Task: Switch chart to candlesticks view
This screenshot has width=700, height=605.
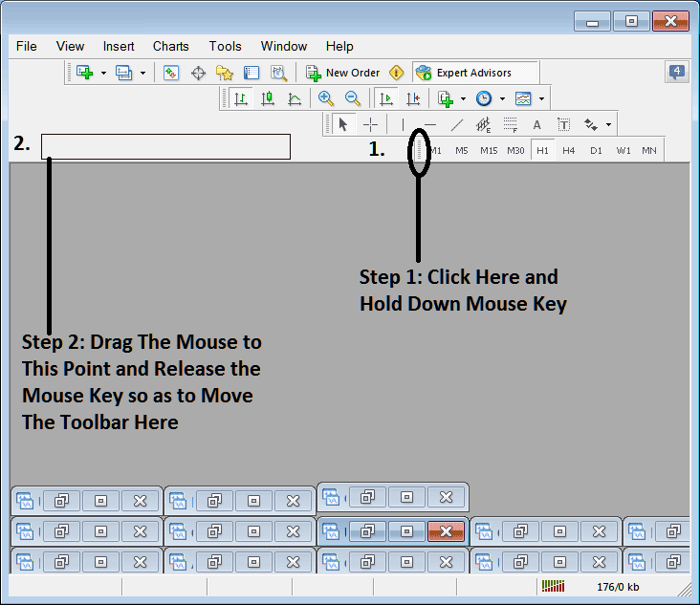Action: [x=268, y=98]
